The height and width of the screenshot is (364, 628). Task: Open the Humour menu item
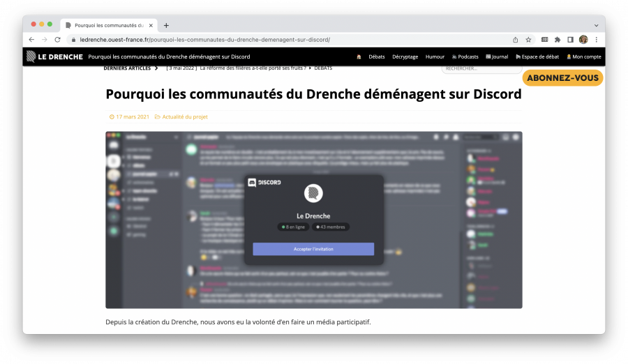pyautogui.click(x=435, y=57)
